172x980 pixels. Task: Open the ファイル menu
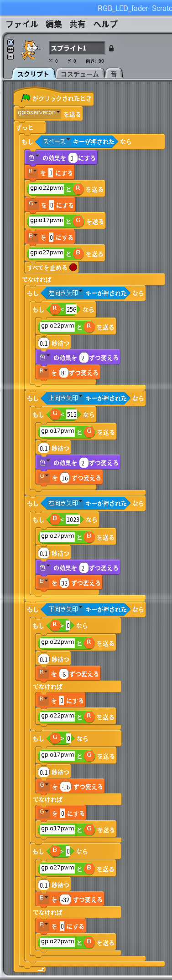[22, 24]
